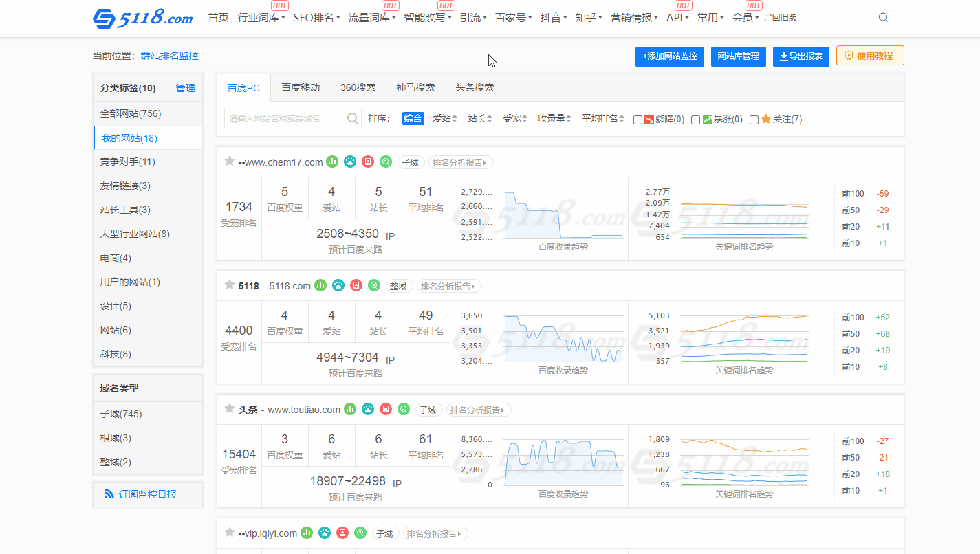Open red mobile icon for chem17.com
980x554 pixels.
coord(368,162)
